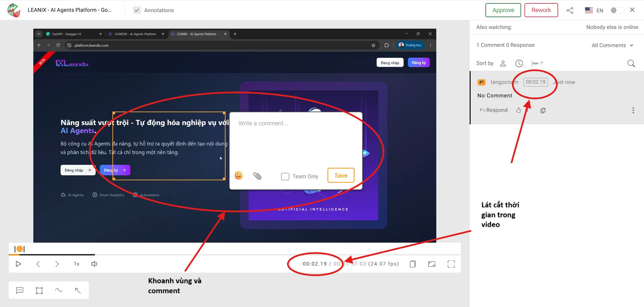Toggle the switch next to EN

click(x=617, y=10)
